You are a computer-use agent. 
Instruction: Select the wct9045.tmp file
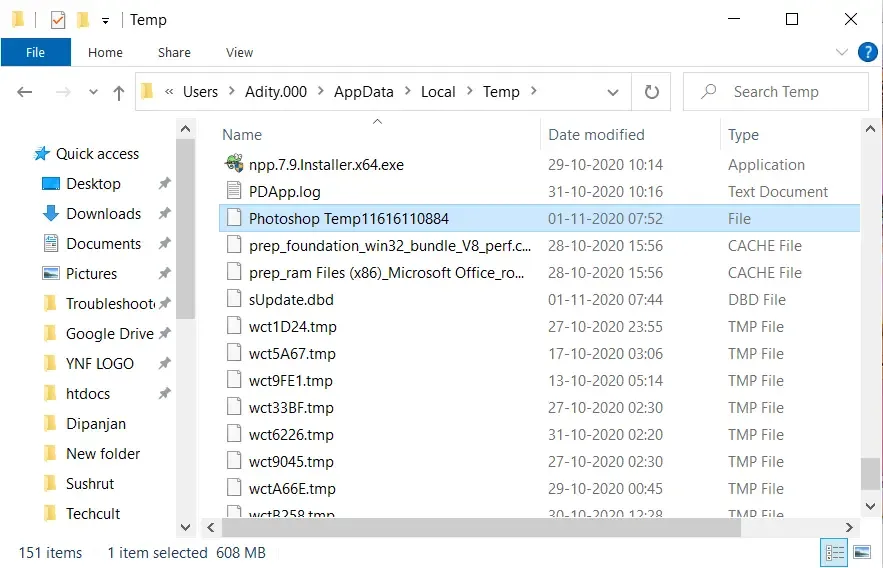pyautogui.click(x=291, y=462)
